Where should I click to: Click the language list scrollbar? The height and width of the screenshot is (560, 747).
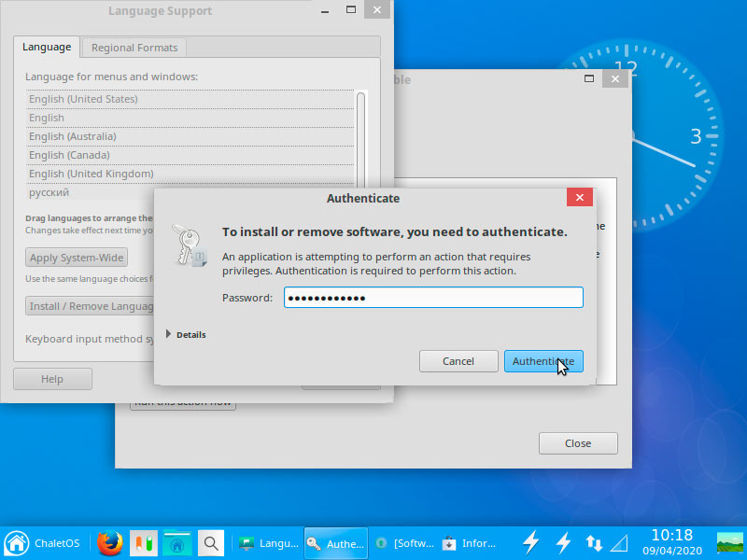pos(360,138)
